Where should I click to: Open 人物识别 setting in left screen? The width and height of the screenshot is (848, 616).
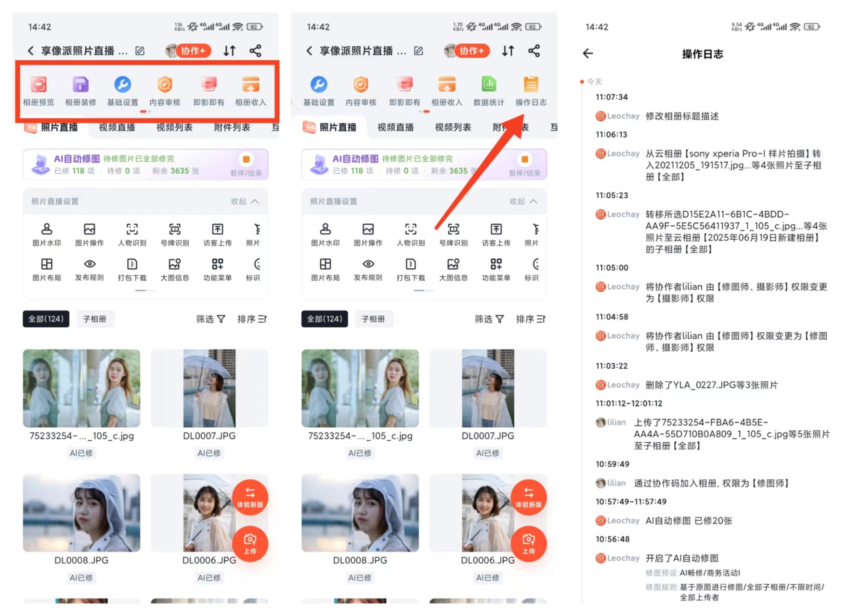pyautogui.click(x=132, y=235)
